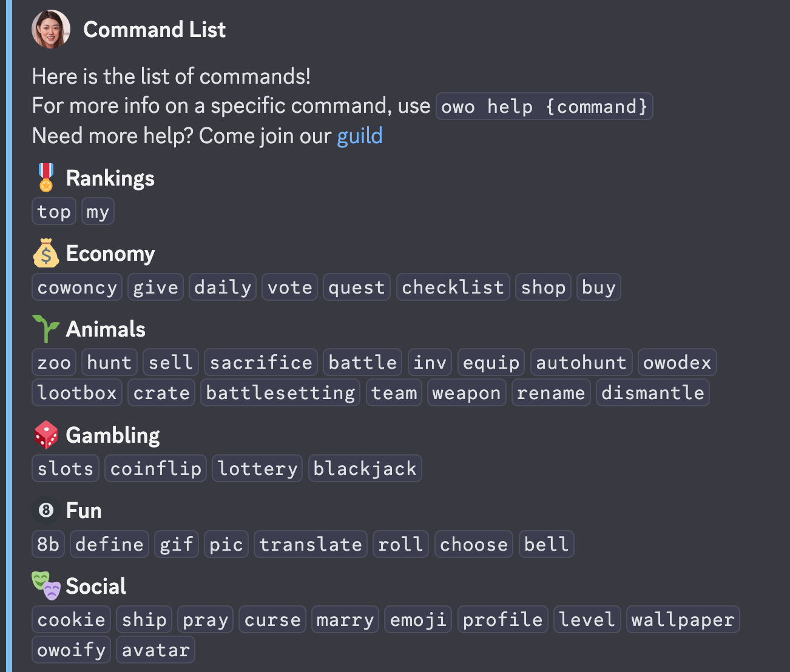The height and width of the screenshot is (672, 790).
Task: Click the medal icon beside Rankings
Action: pyautogui.click(x=46, y=178)
